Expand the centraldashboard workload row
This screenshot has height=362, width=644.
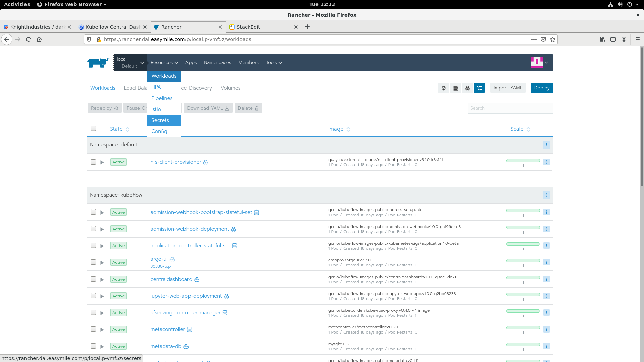tap(102, 280)
